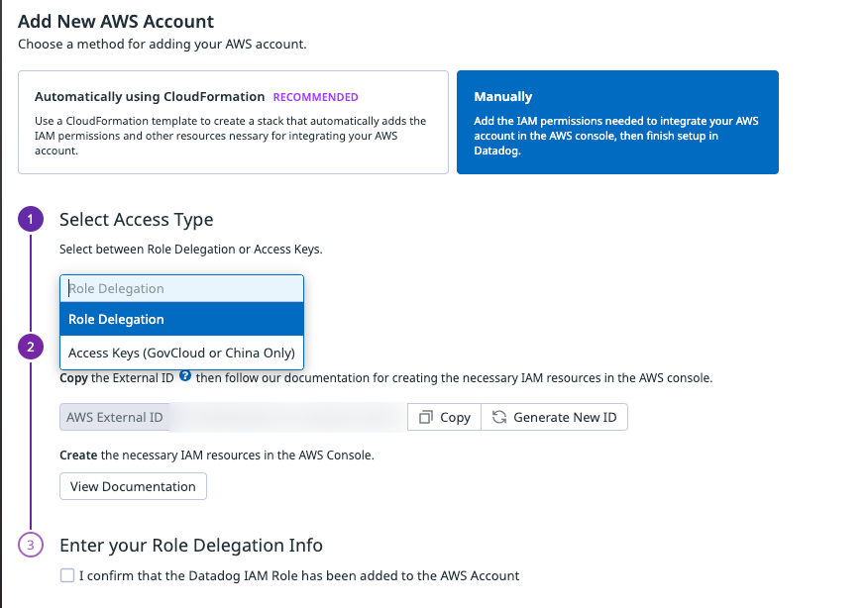Image resolution: width=868 pixels, height=608 pixels.
Task: Click the Add New AWS Account heading
Action: pyautogui.click(x=116, y=22)
